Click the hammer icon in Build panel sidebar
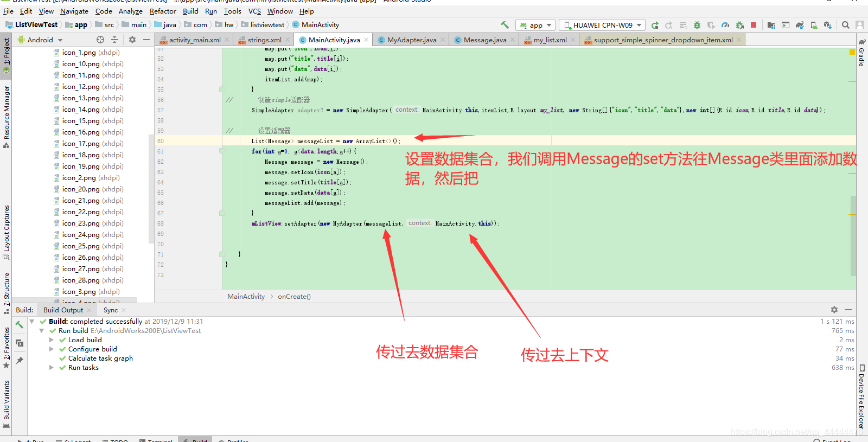This screenshot has height=442, width=868. point(19,325)
